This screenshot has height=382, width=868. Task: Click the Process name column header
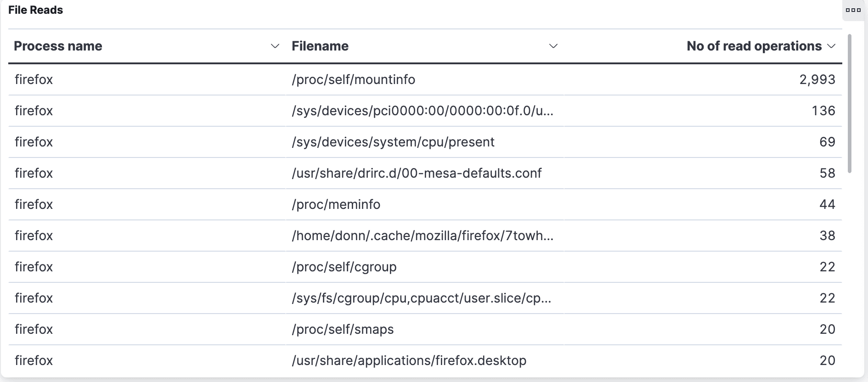pyautogui.click(x=58, y=46)
